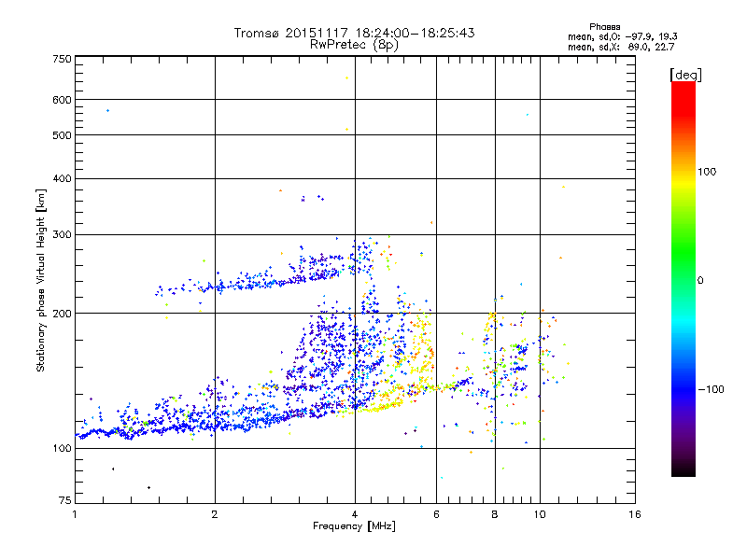Select the 'RwPretec (8p)' subtitle text

(354, 45)
